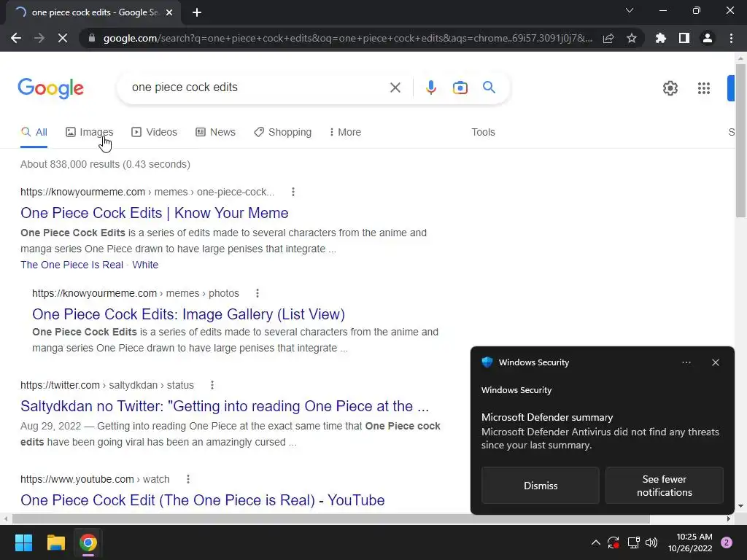Open the Chrome three-dot menu
Image resolution: width=747 pixels, height=560 pixels.
(x=731, y=38)
